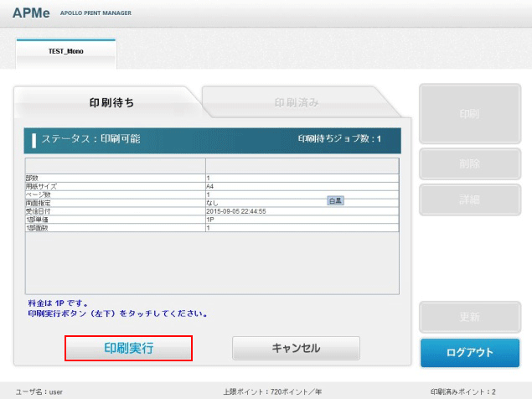Screen dimensions: 532x399
Task: Click the 白黒 colour mode badge
Action: coord(335,201)
